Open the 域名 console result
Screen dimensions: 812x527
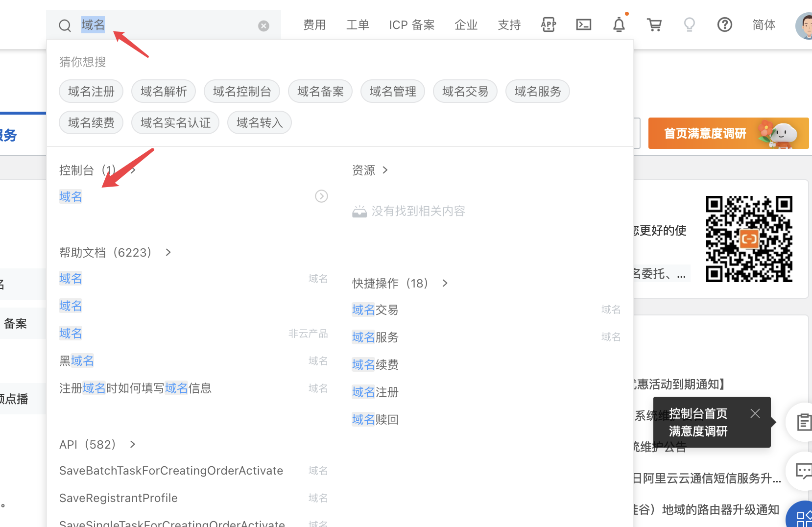[x=71, y=197]
